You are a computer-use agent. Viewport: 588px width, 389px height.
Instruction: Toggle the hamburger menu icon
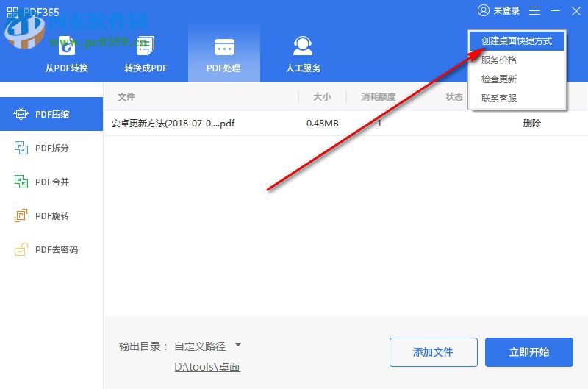click(x=535, y=11)
